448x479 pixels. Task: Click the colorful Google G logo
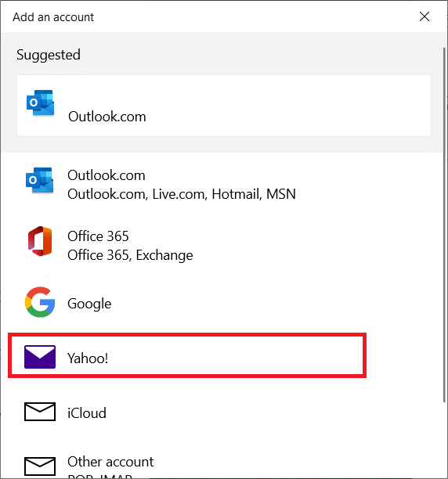(x=40, y=302)
